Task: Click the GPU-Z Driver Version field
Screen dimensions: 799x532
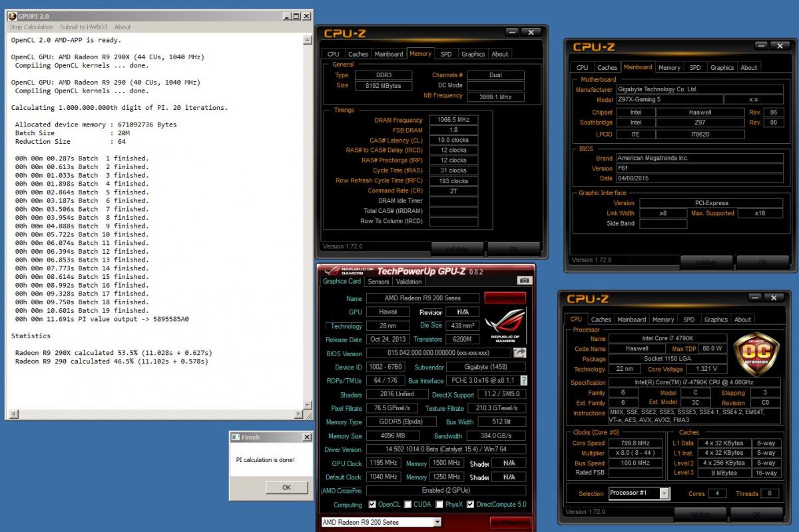Action: click(x=445, y=449)
